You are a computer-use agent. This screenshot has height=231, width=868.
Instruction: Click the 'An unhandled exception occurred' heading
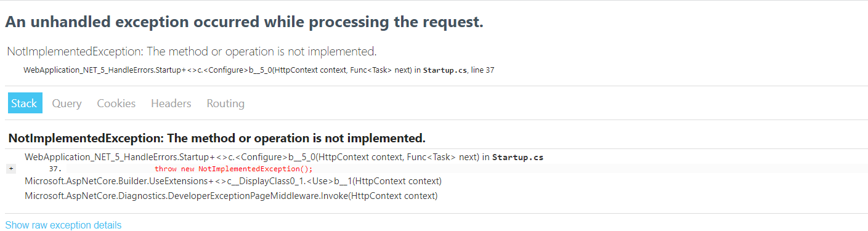click(x=244, y=23)
